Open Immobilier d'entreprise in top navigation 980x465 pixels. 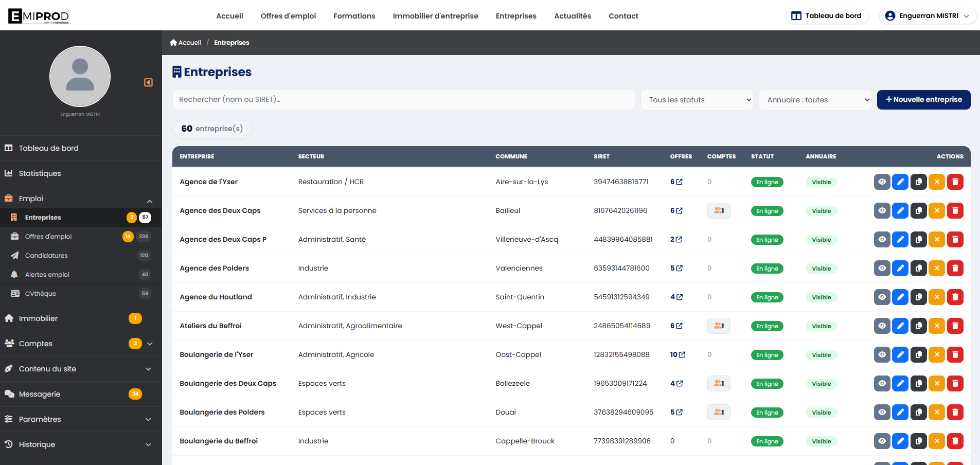(x=435, y=16)
